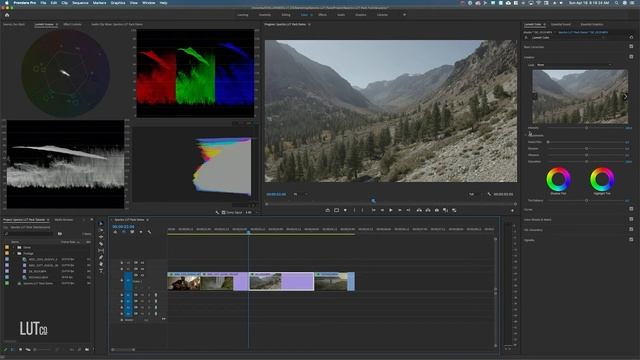Collapse the Footage bin in Project panel
The image size is (640, 360).
pos(14,253)
